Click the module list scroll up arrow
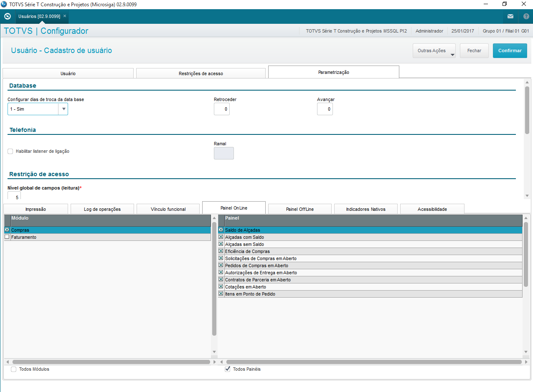 point(214,217)
